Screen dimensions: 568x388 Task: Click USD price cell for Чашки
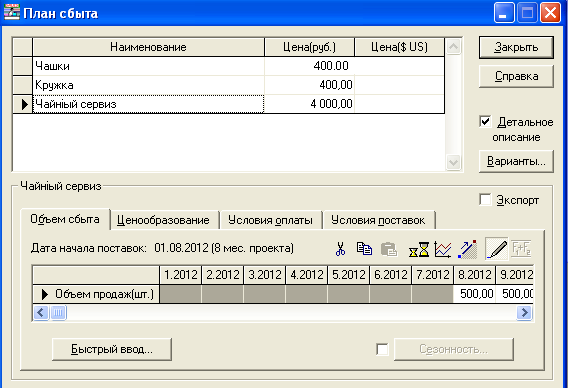[399, 66]
